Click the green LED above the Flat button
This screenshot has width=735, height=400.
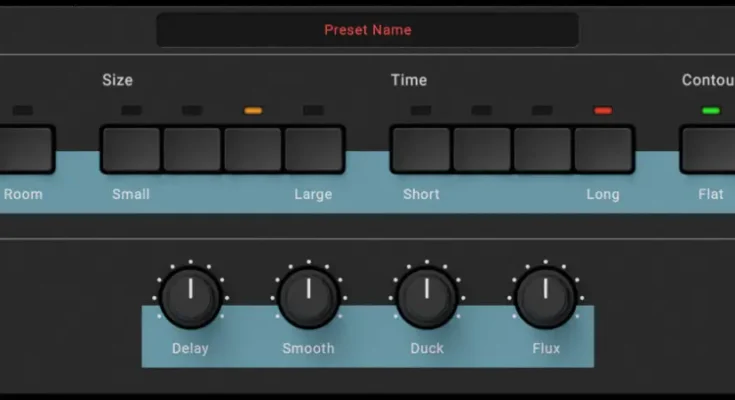click(x=711, y=110)
